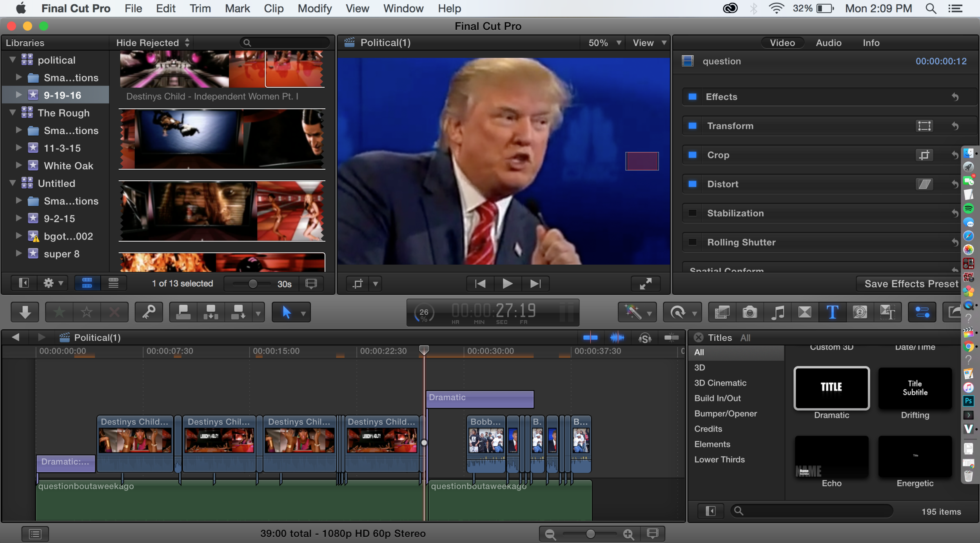Click the connect clip to primary storyline icon

(183, 312)
